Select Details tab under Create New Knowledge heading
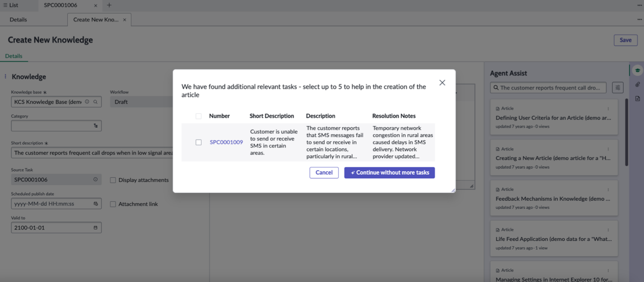This screenshot has height=282, width=644. click(14, 56)
